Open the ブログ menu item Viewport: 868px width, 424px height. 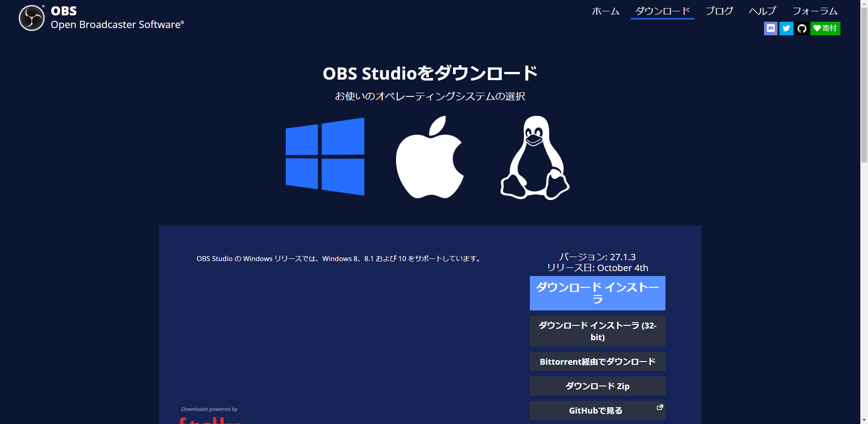[719, 11]
